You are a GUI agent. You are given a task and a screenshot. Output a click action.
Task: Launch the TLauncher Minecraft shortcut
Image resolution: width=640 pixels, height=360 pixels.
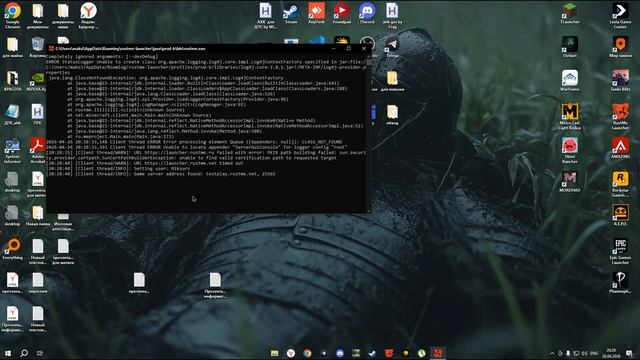(x=570, y=13)
